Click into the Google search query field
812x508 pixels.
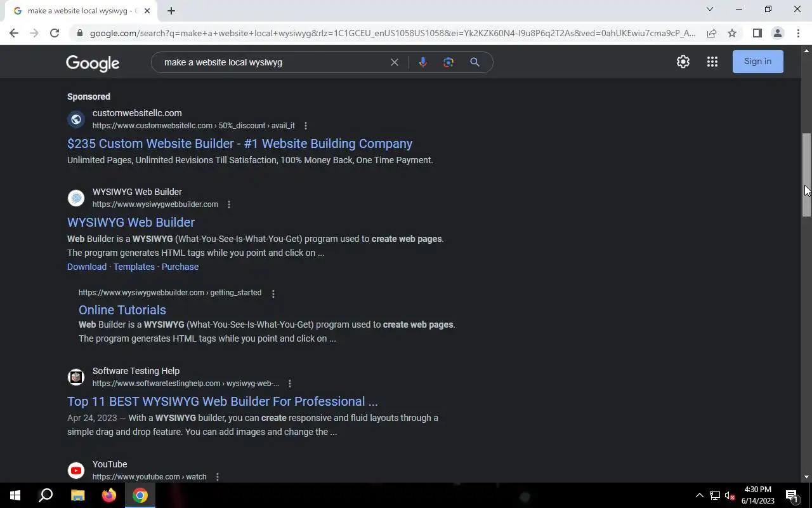[273, 62]
